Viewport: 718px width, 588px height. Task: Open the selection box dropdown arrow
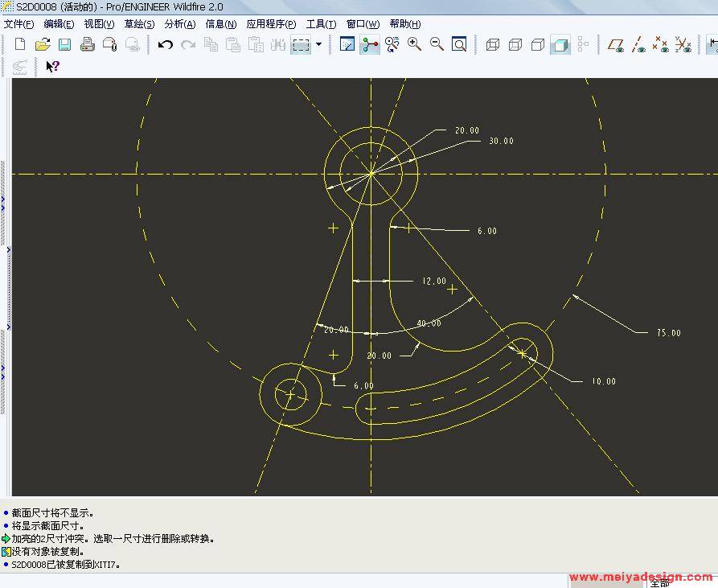click(x=318, y=44)
